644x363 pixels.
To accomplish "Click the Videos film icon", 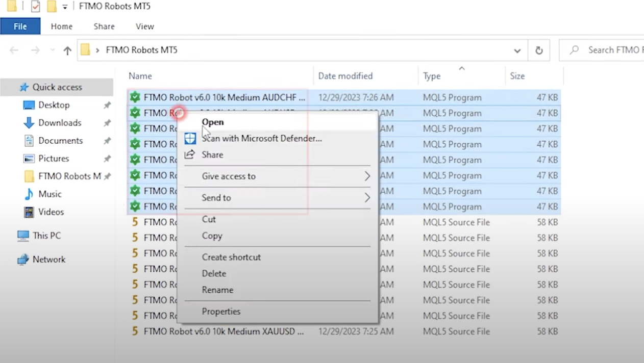I will (x=29, y=212).
